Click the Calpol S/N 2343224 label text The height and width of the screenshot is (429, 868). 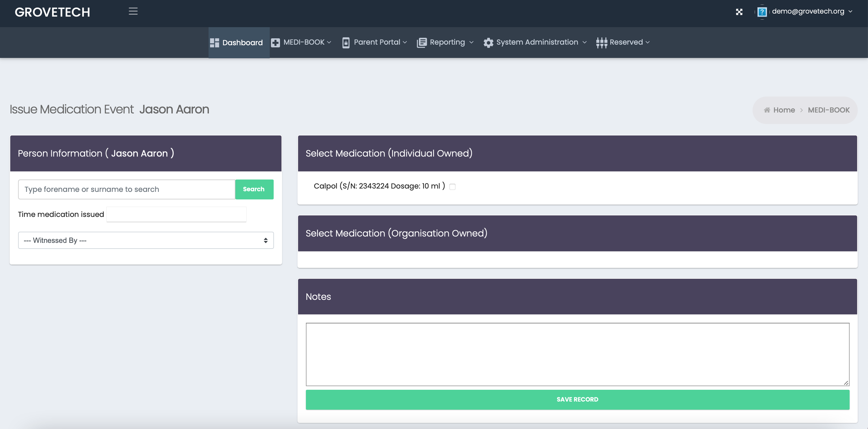[x=379, y=186]
